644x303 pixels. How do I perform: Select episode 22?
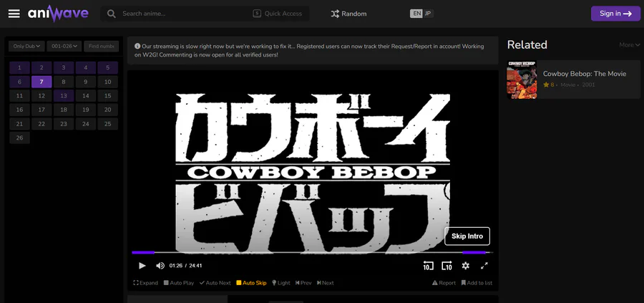tap(42, 124)
